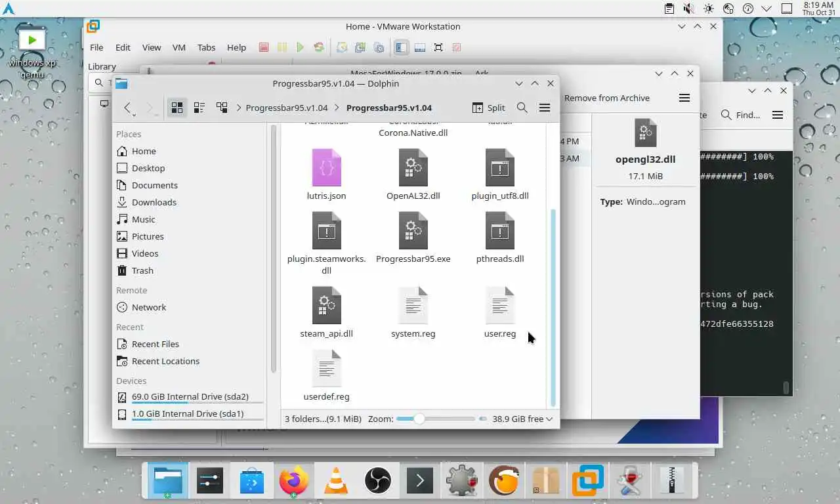Select the plugin_utf8.dll file

point(500,174)
